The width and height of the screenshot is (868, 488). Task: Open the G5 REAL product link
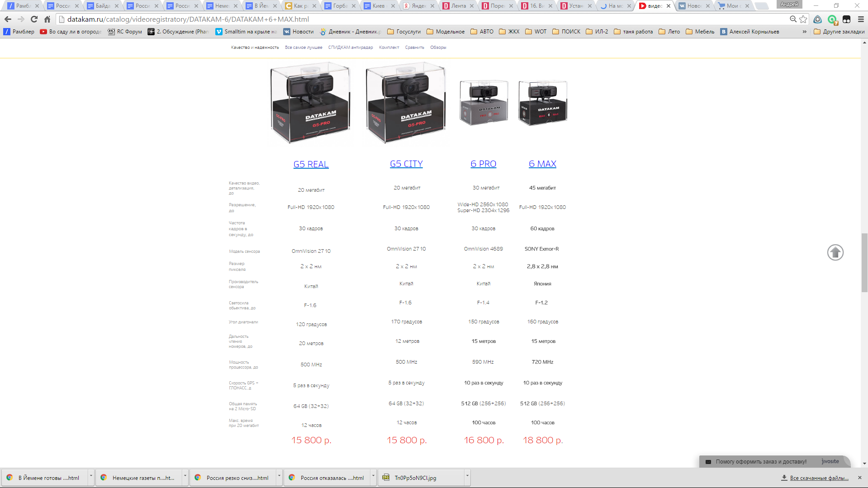point(311,164)
